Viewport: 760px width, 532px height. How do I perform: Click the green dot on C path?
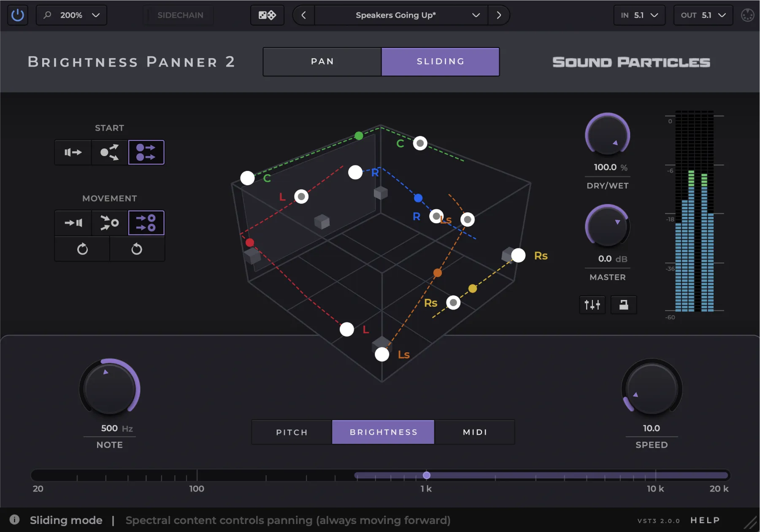pyautogui.click(x=359, y=135)
